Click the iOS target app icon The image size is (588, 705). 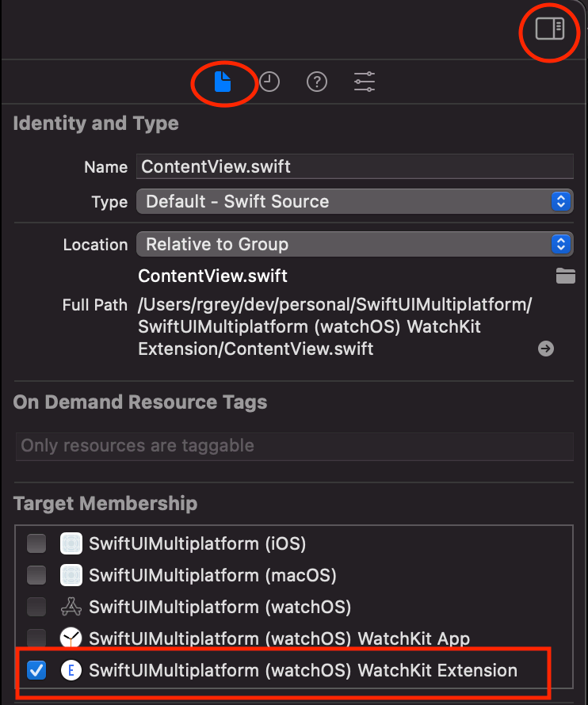pos(71,543)
